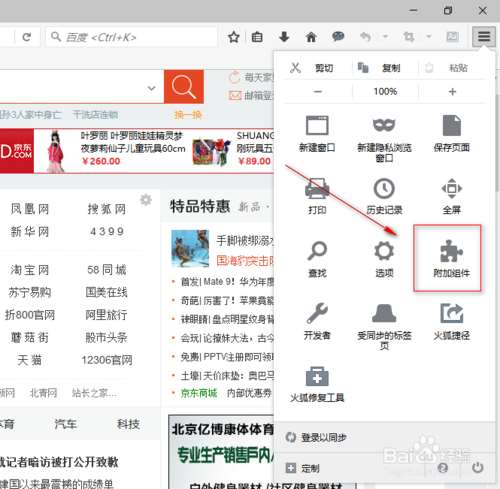Expand the undo-close-tab dropdown arrow

click(x=385, y=36)
